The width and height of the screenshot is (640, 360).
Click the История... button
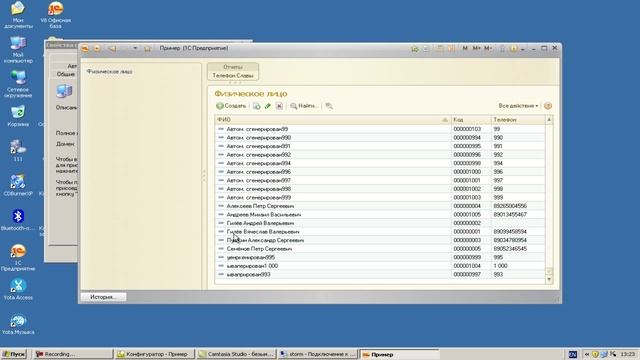[103, 297]
